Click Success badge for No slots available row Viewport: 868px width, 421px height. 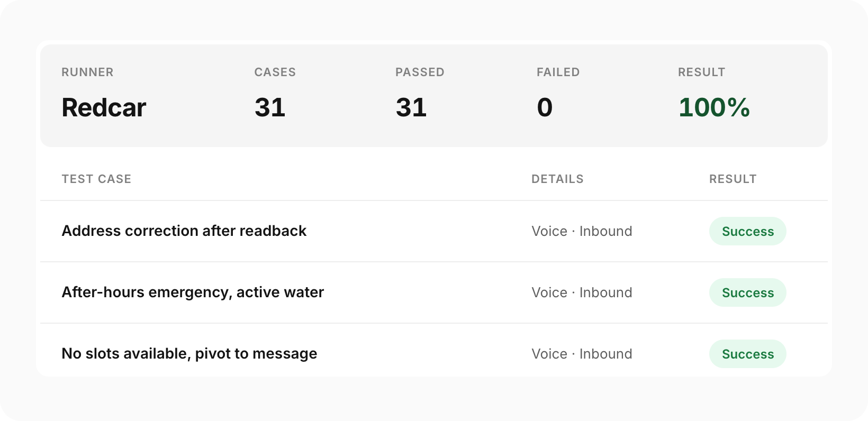click(x=747, y=354)
